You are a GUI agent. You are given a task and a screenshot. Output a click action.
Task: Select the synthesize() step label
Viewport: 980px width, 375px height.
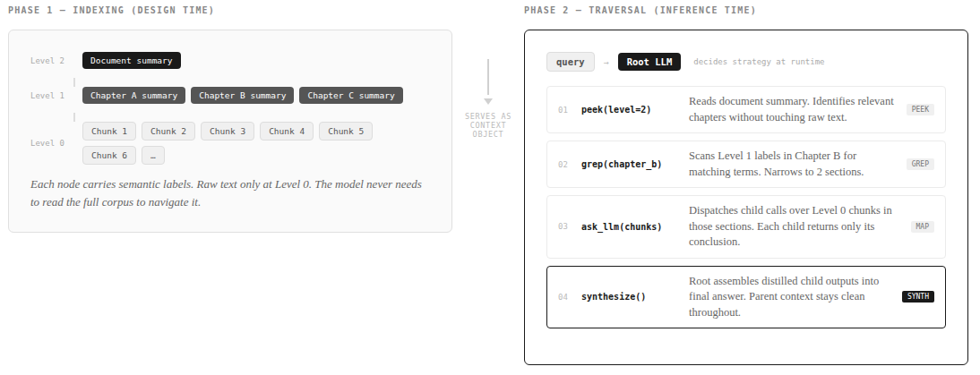point(614,296)
